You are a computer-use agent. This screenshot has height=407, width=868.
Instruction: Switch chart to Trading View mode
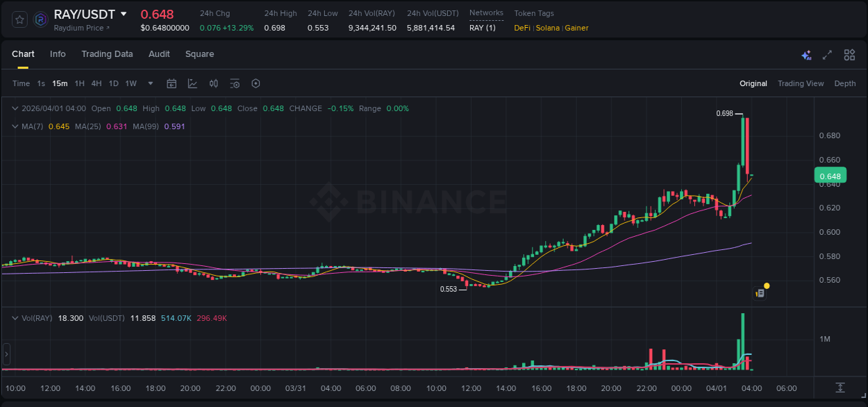[801, 83]
